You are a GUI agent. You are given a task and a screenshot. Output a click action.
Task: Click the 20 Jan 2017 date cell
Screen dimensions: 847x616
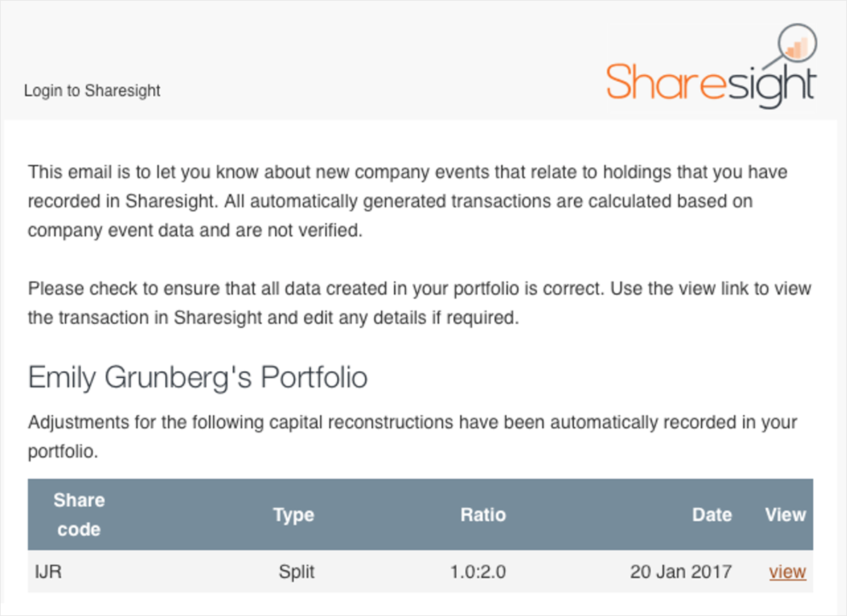click(x=680, y=572)
